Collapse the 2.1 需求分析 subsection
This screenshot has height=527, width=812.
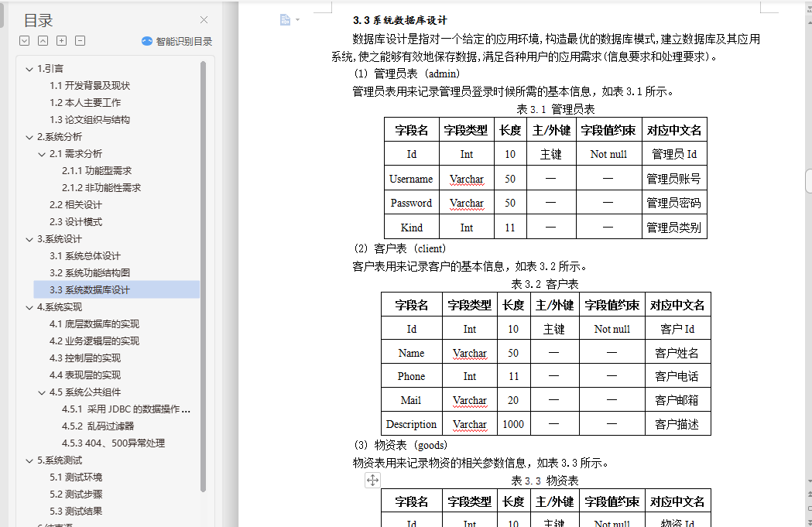coord(42,154)
